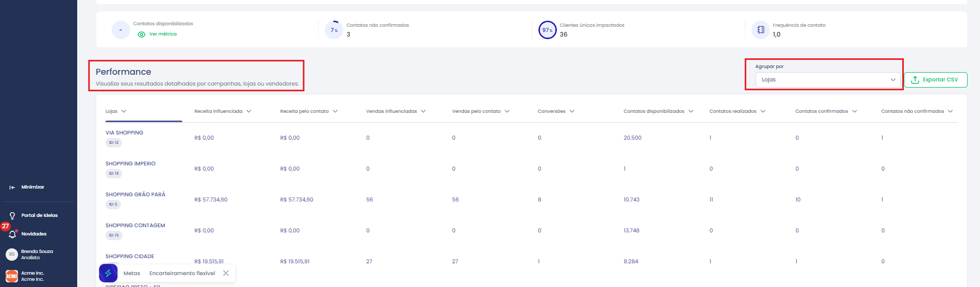The image size is (980, 287).
Task: Click Metas in the floating bar
Action: point(132,273)
